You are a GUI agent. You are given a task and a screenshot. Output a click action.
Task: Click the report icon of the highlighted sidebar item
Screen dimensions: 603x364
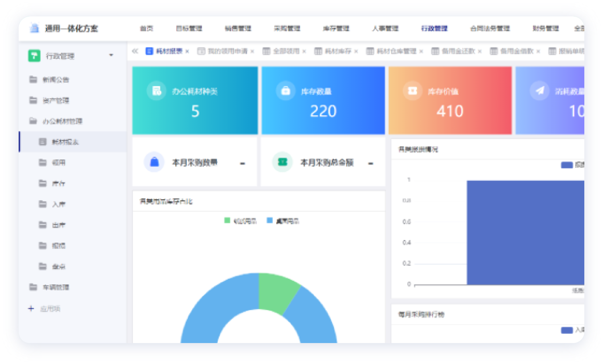(43, 142)
